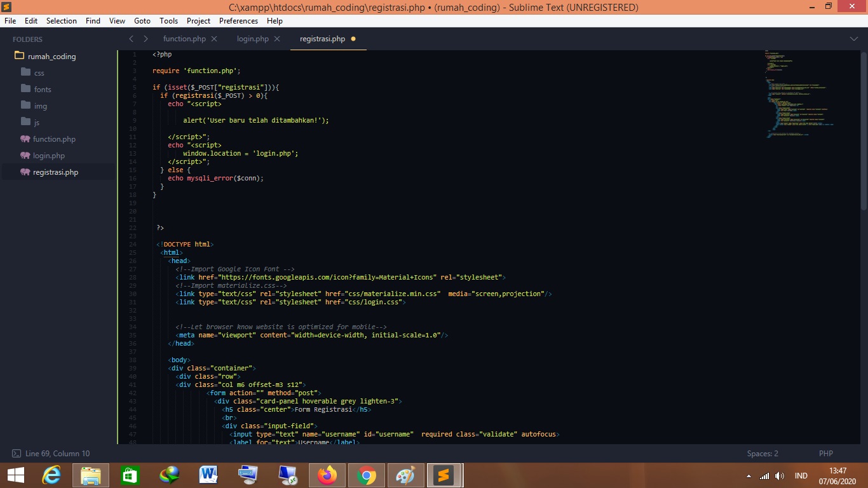Click the unsaved dot on registrasi.php tab
The height and width of the screenshot is (488, 868).
point(353,39)
